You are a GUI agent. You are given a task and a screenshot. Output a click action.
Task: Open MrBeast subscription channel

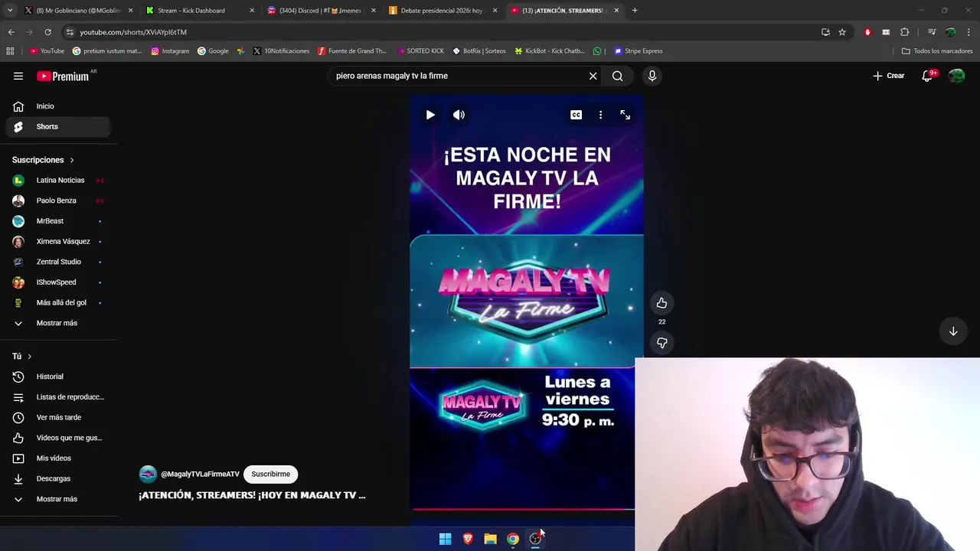pos(57,221)
